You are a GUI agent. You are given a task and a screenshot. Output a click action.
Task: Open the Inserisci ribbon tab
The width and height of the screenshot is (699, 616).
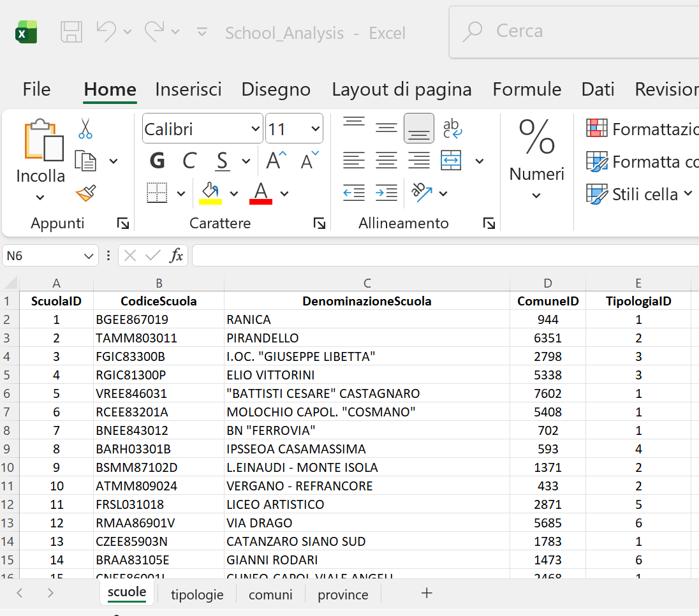click(x=188, y=89)
